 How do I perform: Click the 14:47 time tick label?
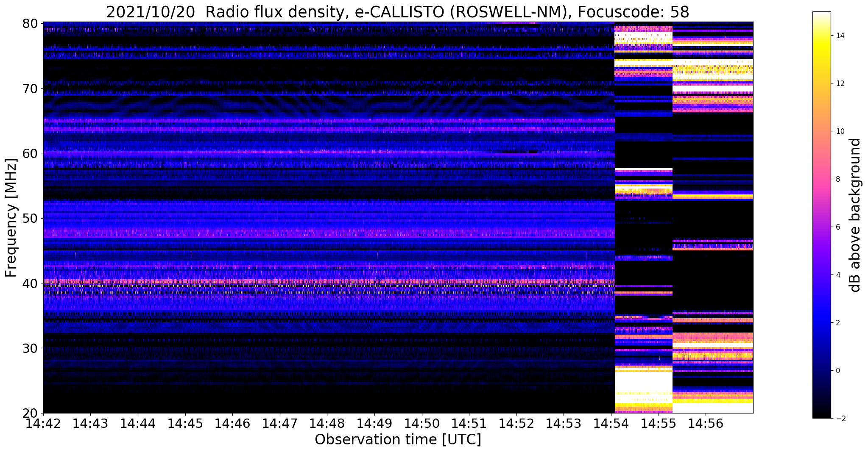(x=280, y=423)
